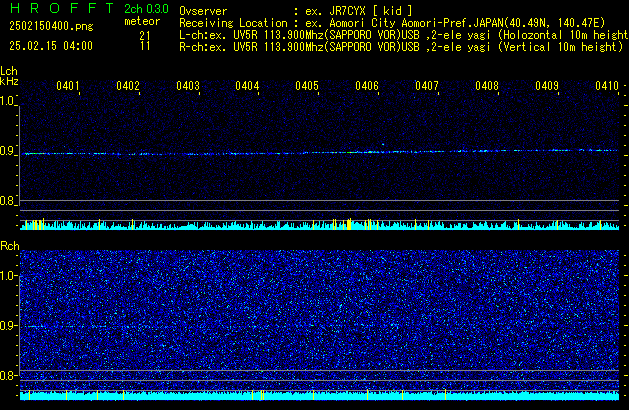The width and height of the screenshot is (629, 410).
Task: Click the Lch 1.0 frequency axis label
Action: point(7,101)
